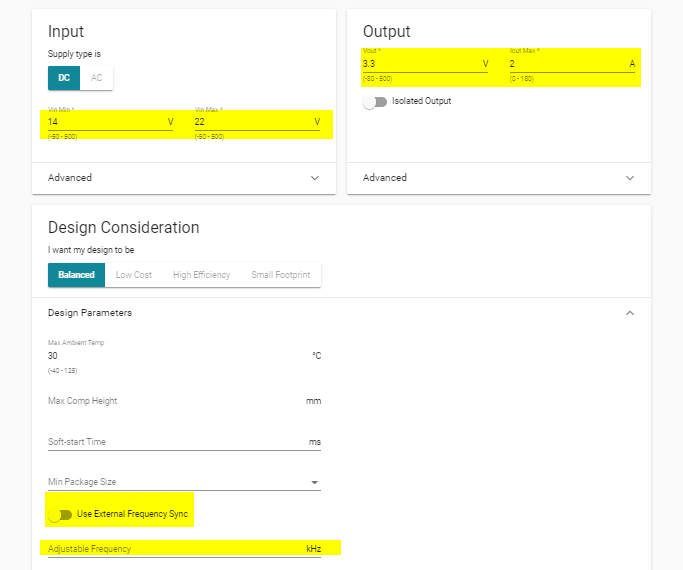
Task: Click the Adjustable Frequency field
Action: tap(175, 549)
